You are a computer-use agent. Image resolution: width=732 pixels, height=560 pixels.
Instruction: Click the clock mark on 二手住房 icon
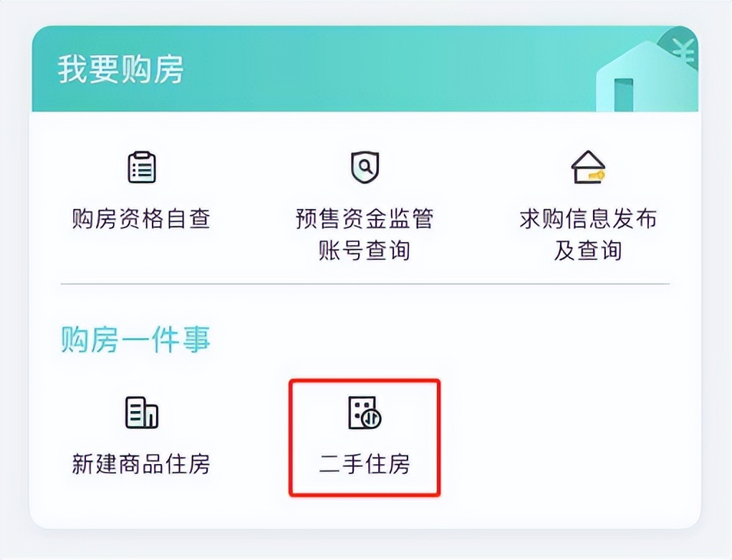[x=372, y=420]
